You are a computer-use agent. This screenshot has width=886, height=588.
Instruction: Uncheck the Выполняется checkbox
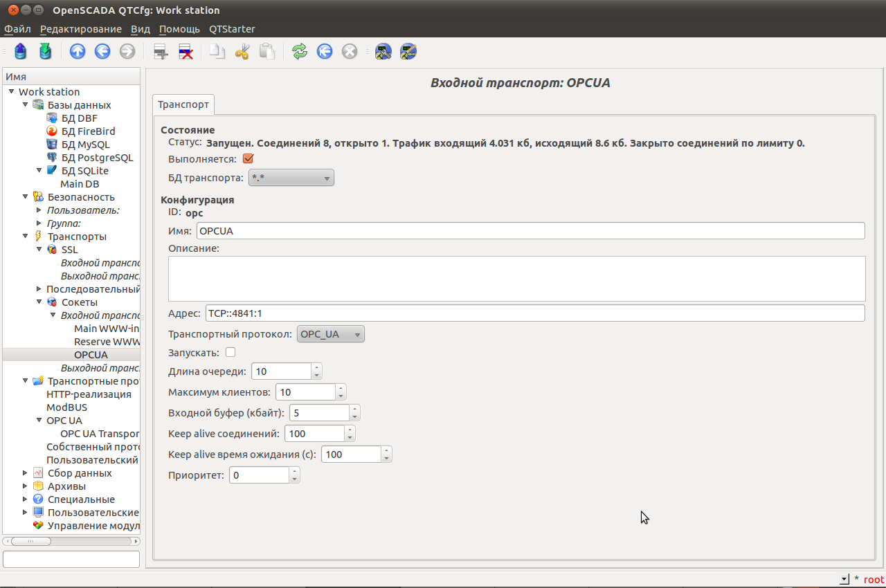(x=248, y=159)
